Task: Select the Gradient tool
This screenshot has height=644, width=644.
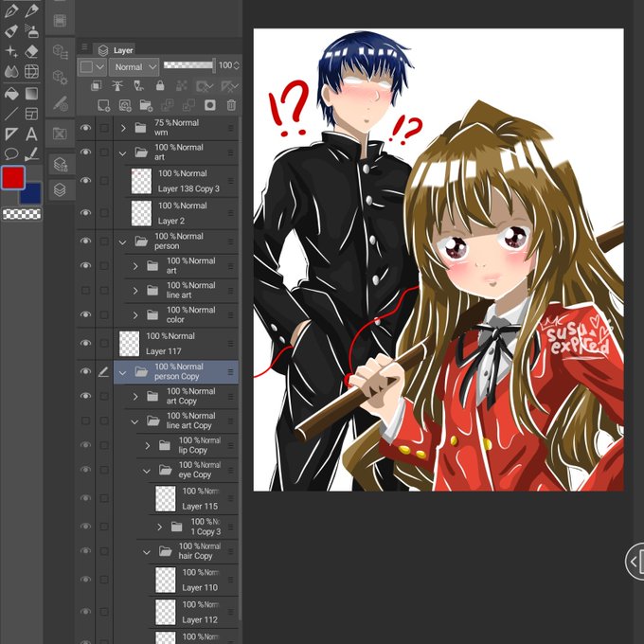Action: [31, 94]
